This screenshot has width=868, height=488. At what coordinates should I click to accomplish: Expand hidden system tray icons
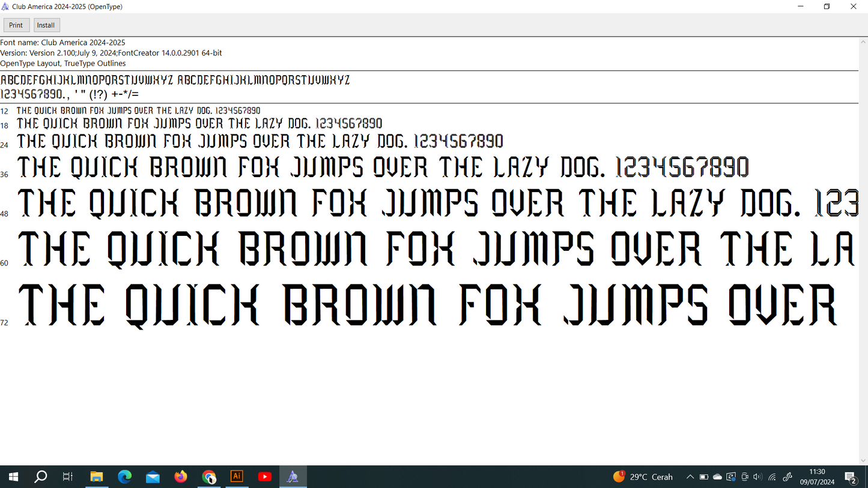(690, 477)
